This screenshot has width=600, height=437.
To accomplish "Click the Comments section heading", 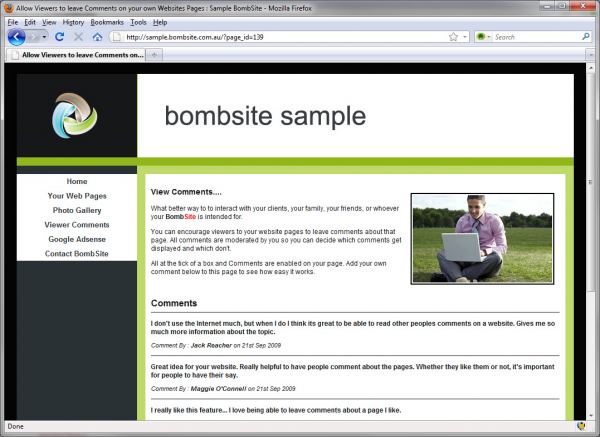I will click(174, 303).
